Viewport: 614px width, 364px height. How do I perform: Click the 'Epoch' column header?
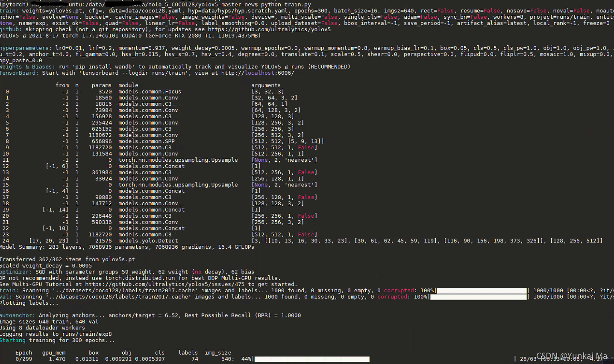point(24,352)
